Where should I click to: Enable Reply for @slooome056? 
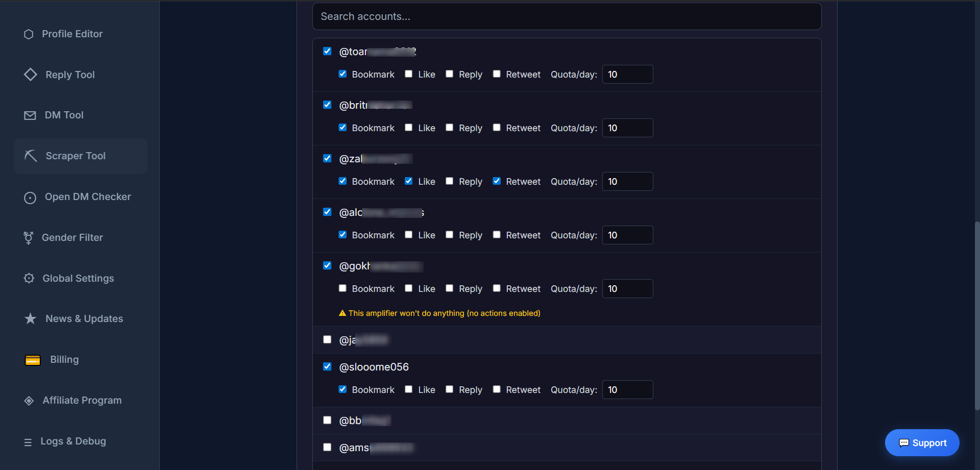click(x=449, y=389)
